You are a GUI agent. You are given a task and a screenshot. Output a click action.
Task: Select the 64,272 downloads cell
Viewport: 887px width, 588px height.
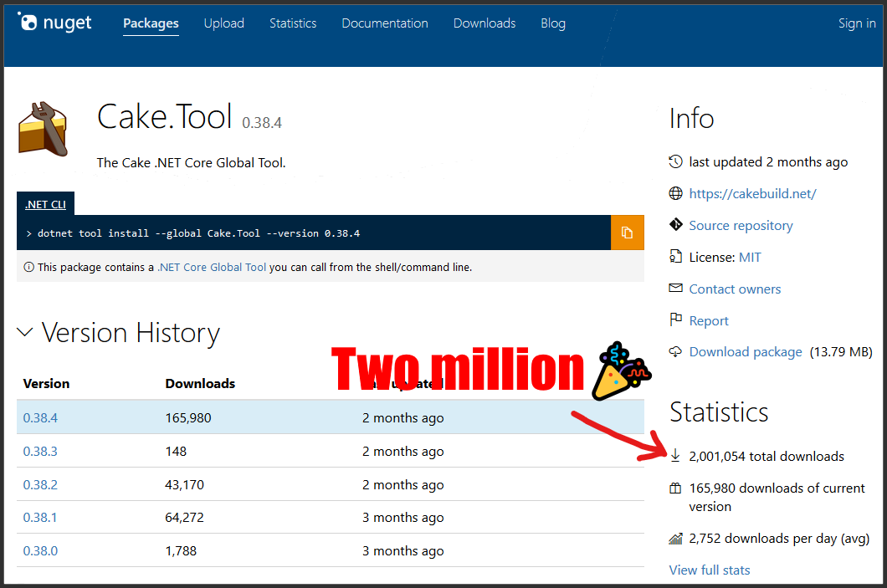tap(184, 518)
